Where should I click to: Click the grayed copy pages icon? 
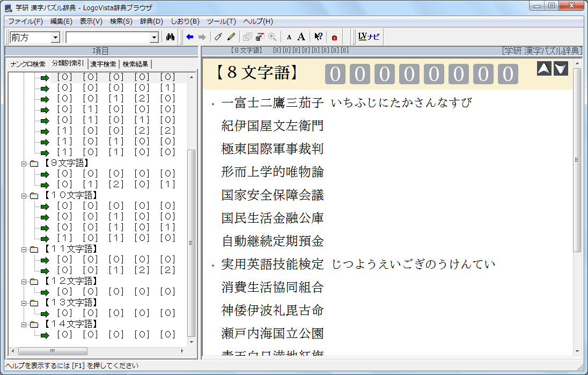(247, 37)
